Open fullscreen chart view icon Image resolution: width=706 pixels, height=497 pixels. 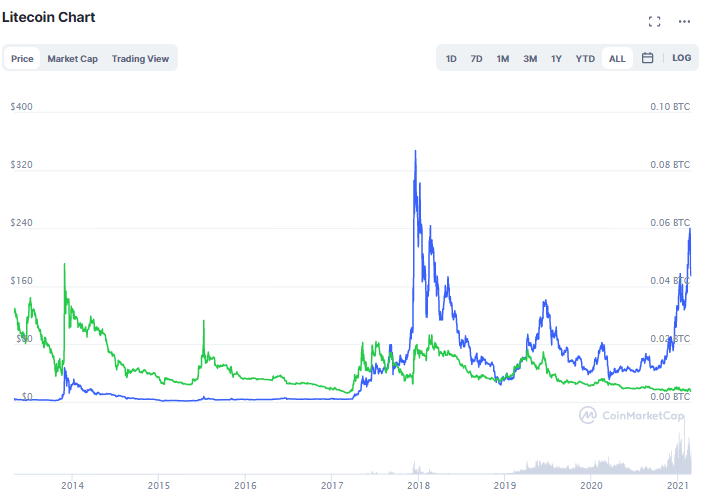click(x=654, y=21)
